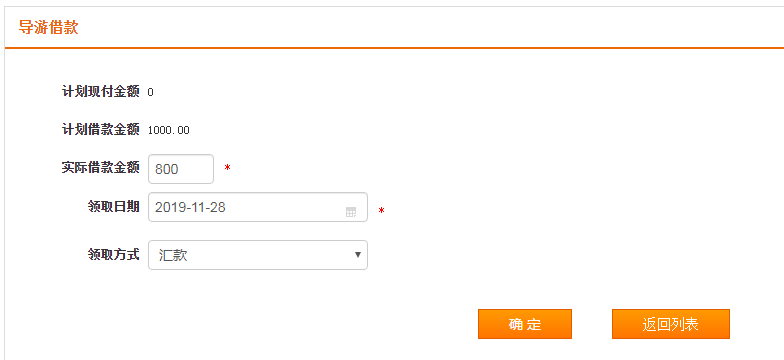Place the cursor on the 800 amount text
784x360 pixels.
166,170
